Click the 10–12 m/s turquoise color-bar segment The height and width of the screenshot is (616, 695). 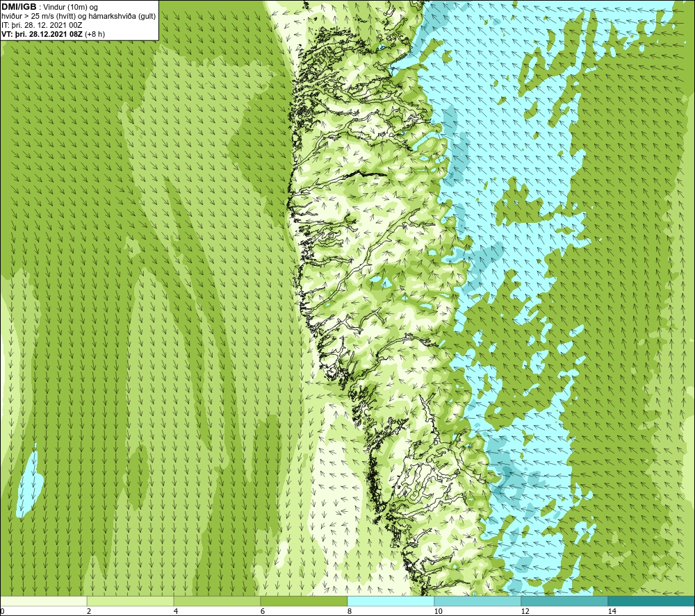pyautogui.click(x=477, y=601)
